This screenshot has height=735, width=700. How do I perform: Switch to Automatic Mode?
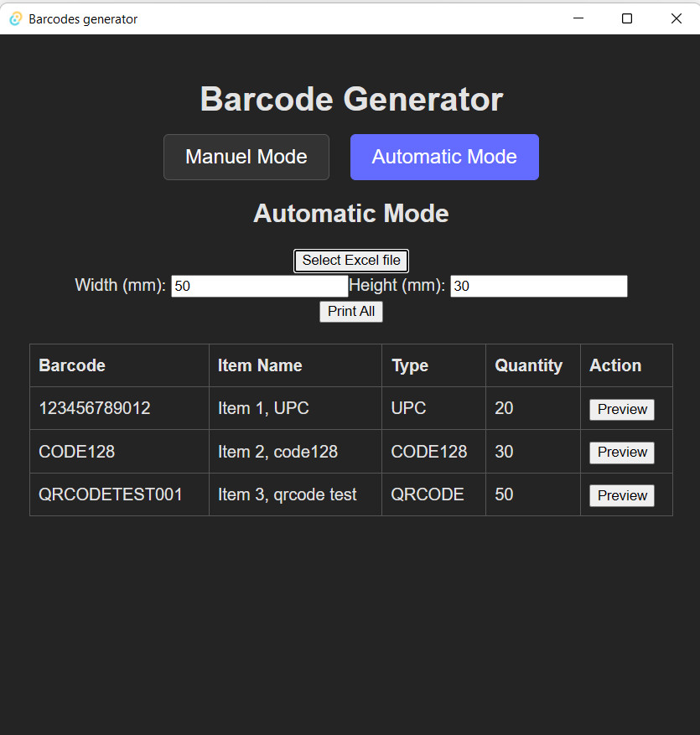pyautogui.click(x=443, y=157)
